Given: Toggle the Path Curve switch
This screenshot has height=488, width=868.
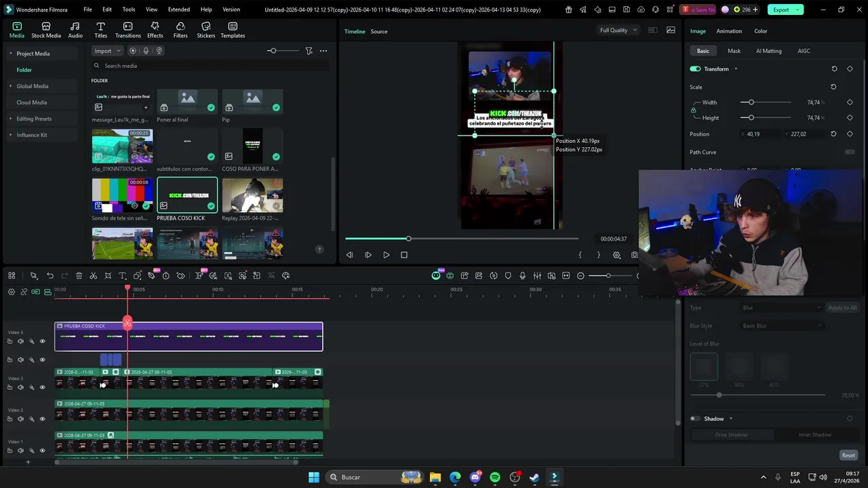Looking at the screenshot, I should tap(850, 152).
